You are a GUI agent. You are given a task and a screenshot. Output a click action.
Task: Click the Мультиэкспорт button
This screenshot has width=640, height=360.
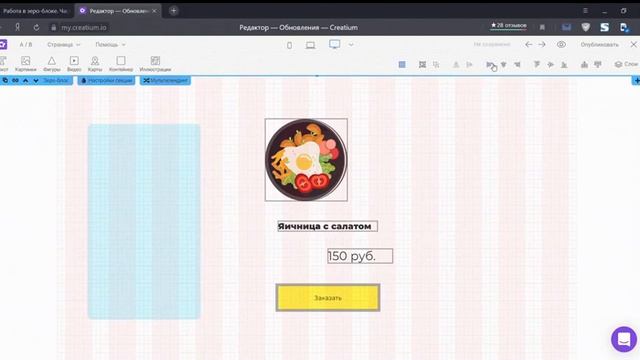coord(165,80)
